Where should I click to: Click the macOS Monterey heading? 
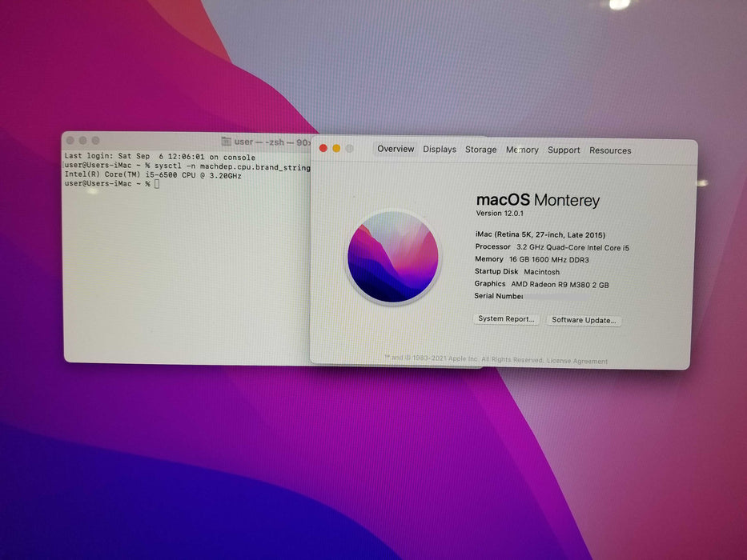(538, 200)
